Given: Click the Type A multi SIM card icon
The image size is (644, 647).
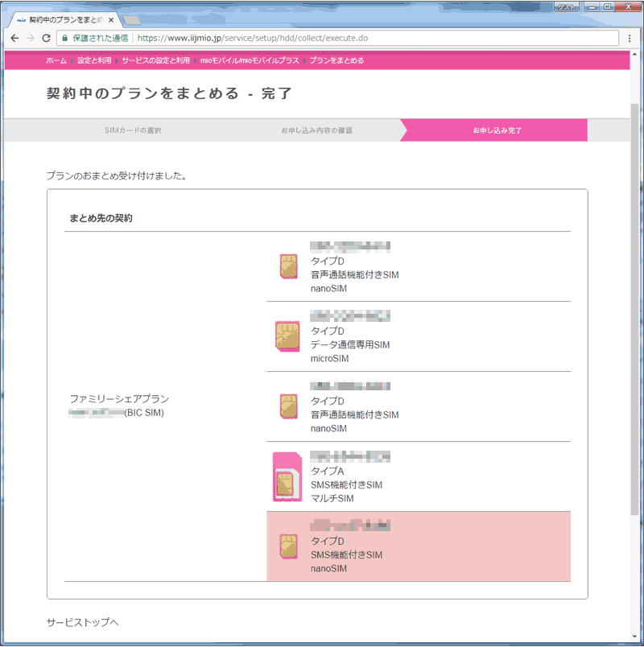Looking at the screenshot, I should [286, 476].
